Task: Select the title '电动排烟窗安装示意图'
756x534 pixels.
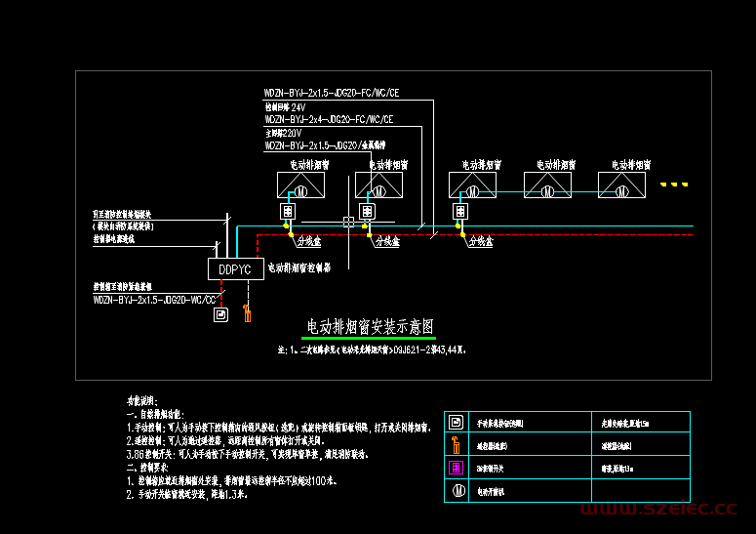Action: pyautogui.click(x=371, y=327)
